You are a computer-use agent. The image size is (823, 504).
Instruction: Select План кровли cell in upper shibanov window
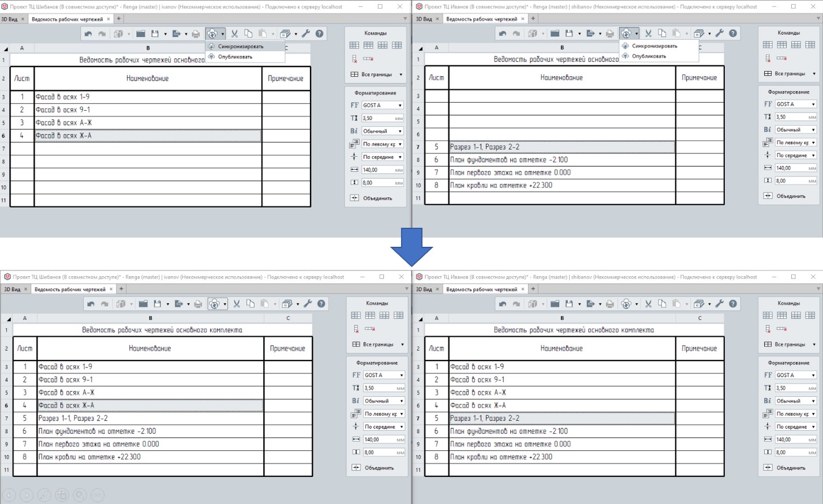tap(562, 185)
